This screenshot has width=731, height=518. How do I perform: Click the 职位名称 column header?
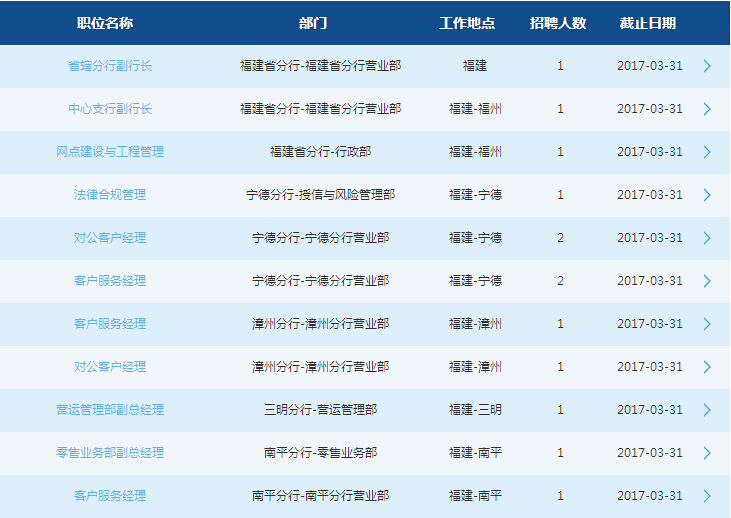point(105,23)
